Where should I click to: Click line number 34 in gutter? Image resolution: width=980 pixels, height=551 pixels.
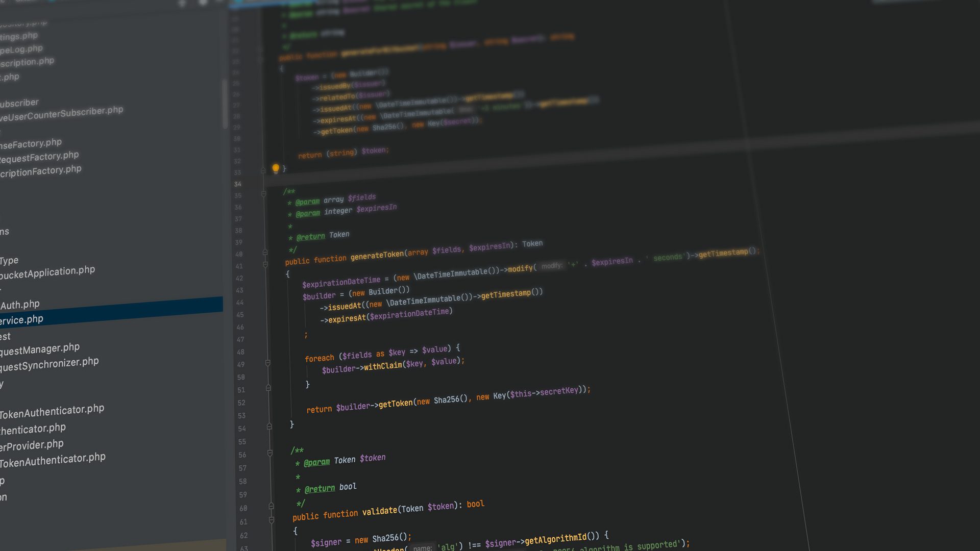[x=238, y=184]
